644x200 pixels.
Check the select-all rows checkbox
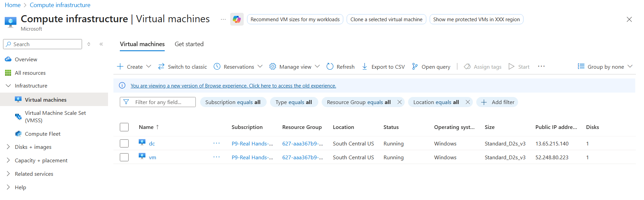click(124, 127)
